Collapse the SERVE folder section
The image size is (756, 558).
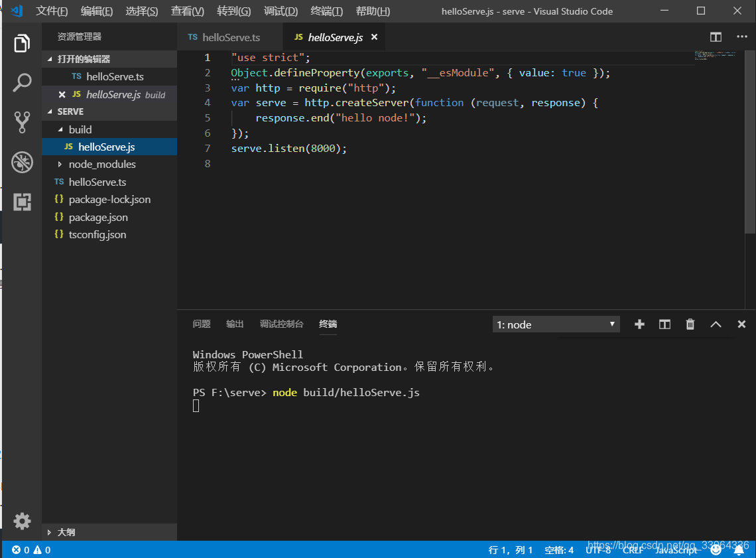click(50, 111)
